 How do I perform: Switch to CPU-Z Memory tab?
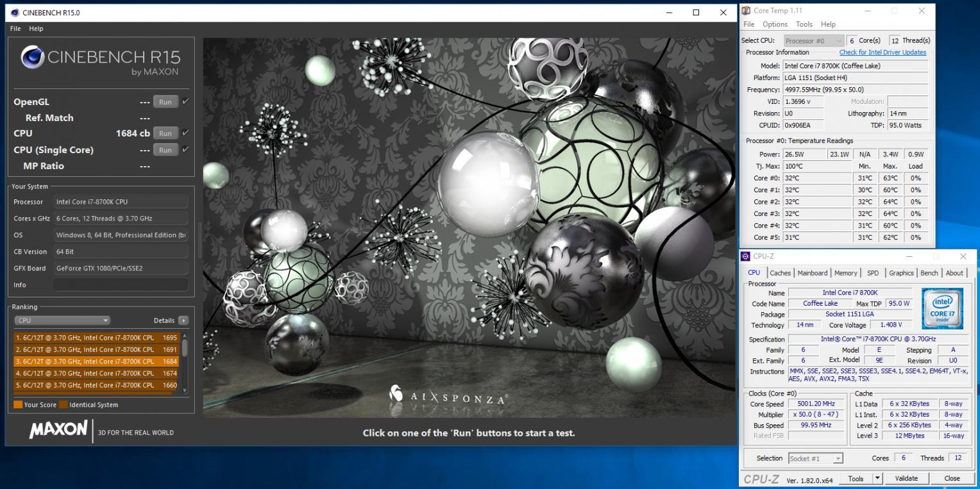pyautogui.click(x=845, y=273)
